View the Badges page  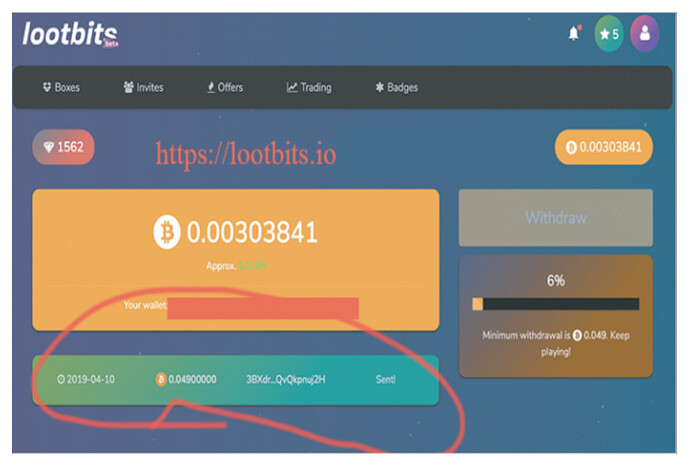pyautogui.click(x=396, y=87)
